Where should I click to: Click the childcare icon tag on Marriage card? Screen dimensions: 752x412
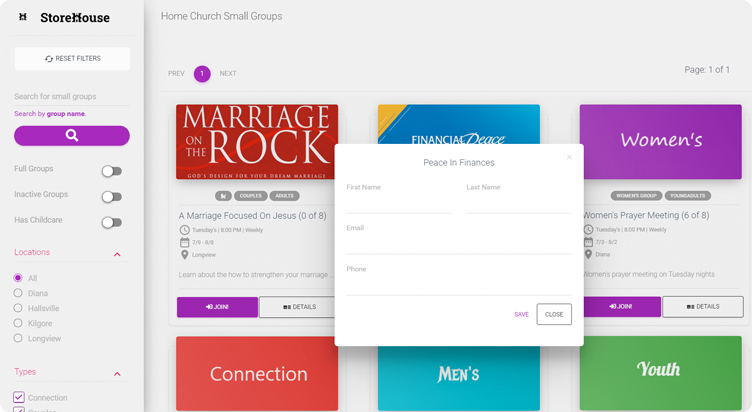pos(223,196)
